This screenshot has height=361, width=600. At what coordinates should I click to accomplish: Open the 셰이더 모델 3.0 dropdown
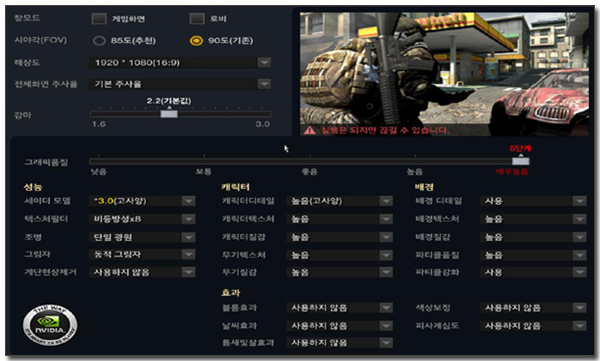click(x=142, y=201)
